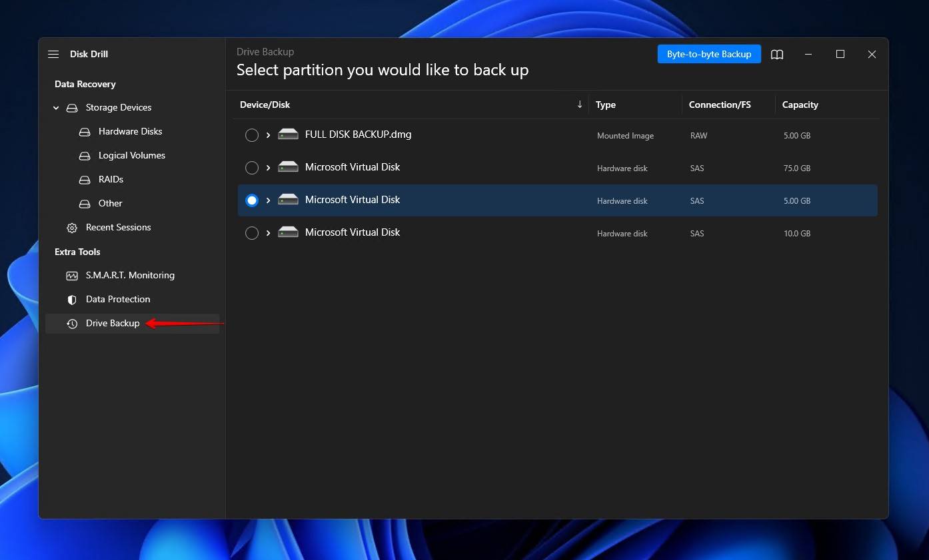The image size is (929, 560).
Task: Go to Logical Volumes
Action: click(132, 156)
